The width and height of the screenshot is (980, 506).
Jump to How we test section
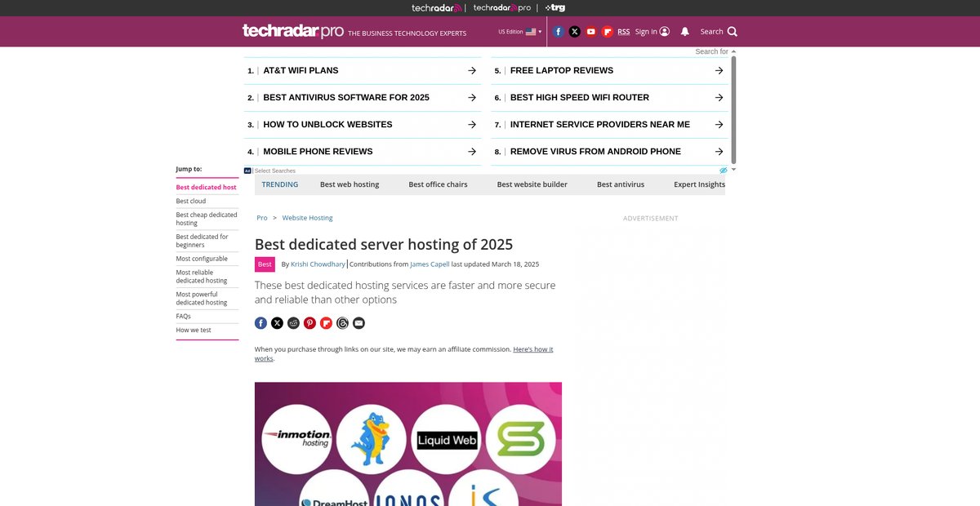point(194,331)
